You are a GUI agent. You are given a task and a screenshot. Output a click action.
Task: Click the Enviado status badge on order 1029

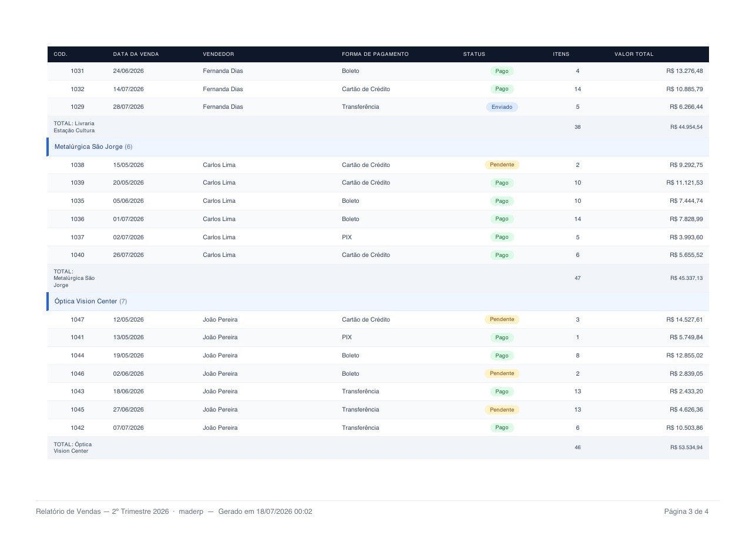point(502,107)
